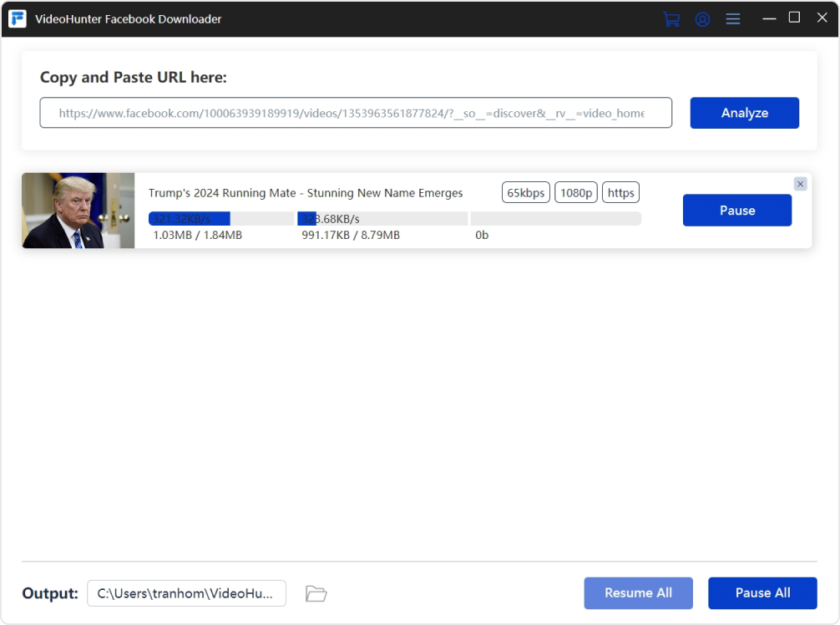Close the VideoHunter window

(822, 18)
